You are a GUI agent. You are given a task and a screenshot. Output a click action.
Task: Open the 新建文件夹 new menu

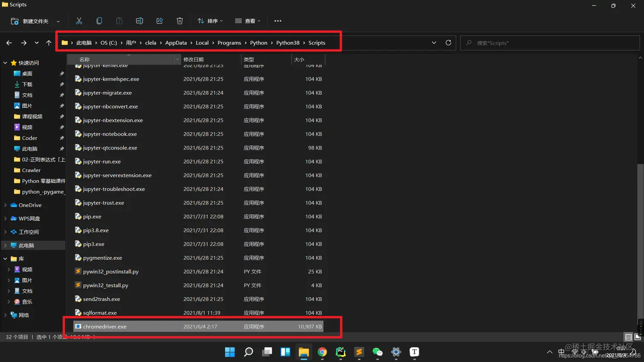pos(35,21)
